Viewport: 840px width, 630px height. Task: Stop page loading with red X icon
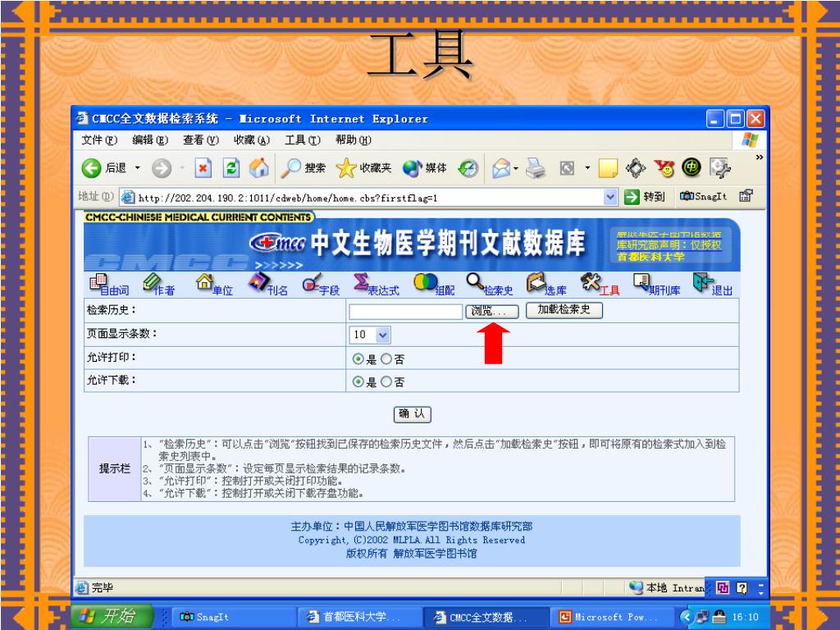tap(203, 168)
